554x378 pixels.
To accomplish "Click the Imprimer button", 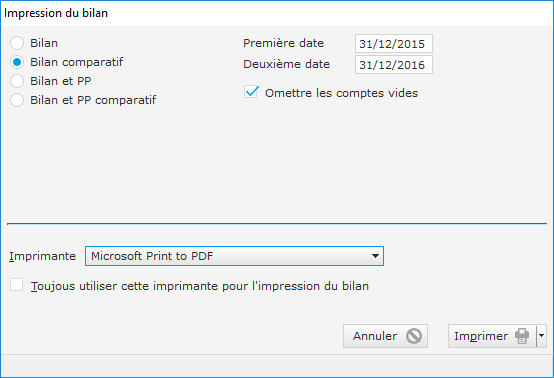I will click(x=492, y=336).
